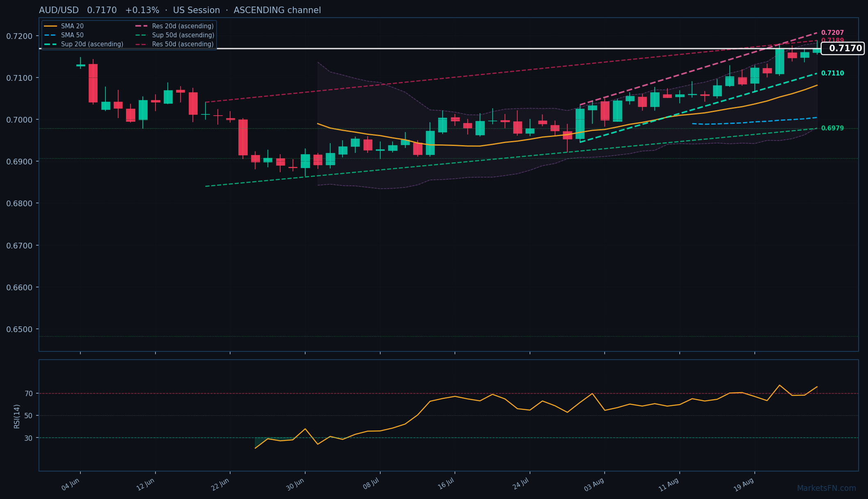868x499 pixels.
Task: Click the 24 Jul date axis label
Action: tap(521, 484)
